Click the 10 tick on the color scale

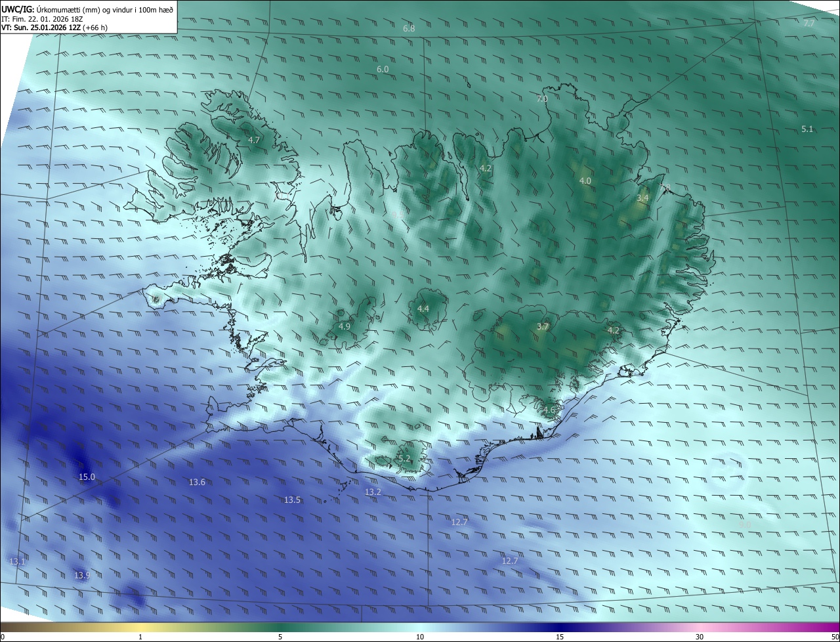tap(420, 637)
